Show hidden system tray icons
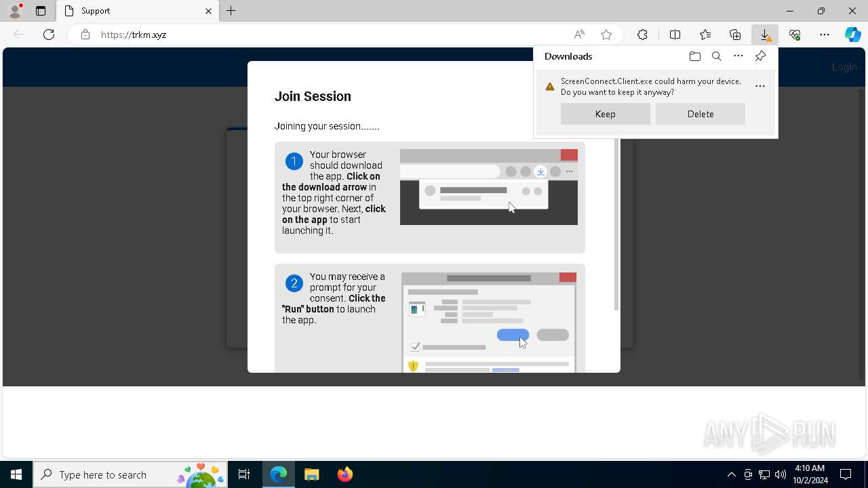 [x=731, y=474]
